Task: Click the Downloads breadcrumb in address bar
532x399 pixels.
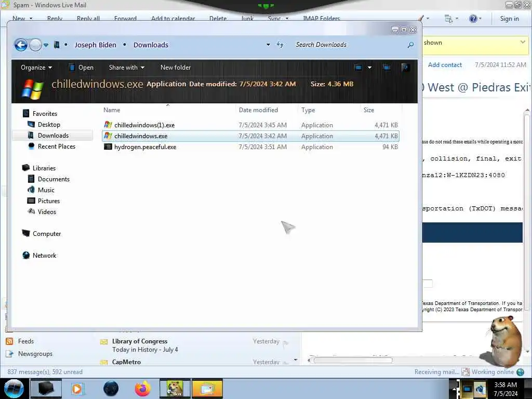Action: click(151, 45)
